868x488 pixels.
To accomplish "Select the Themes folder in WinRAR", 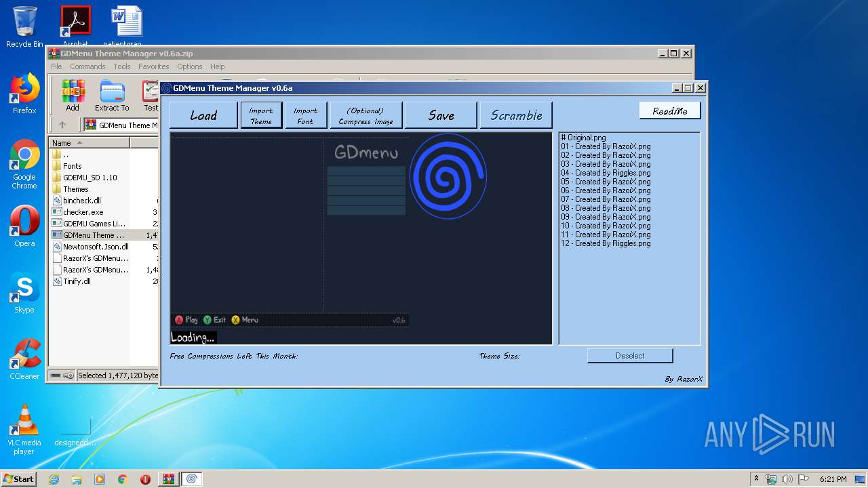I will 70,189.
